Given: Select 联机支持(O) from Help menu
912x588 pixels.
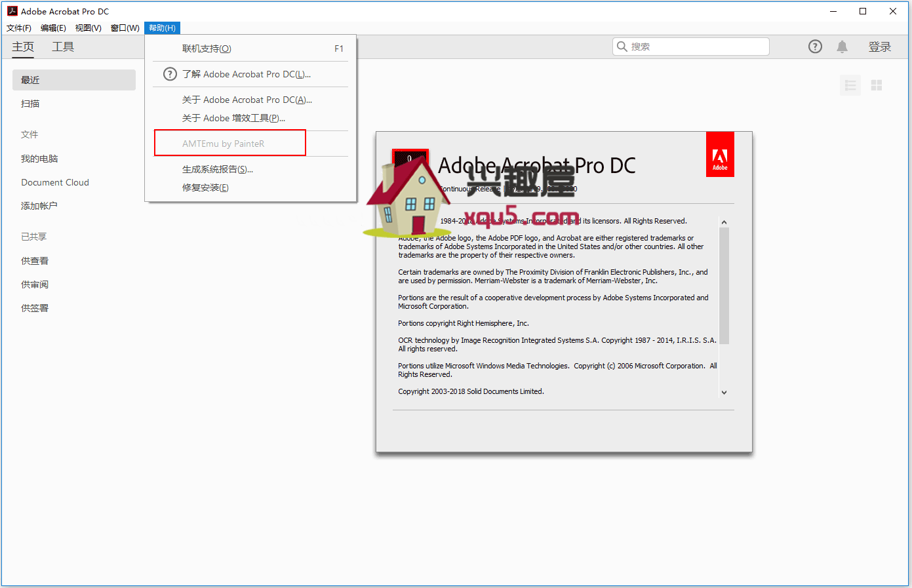Looking at the screenshot, I should tap(250, 49).
